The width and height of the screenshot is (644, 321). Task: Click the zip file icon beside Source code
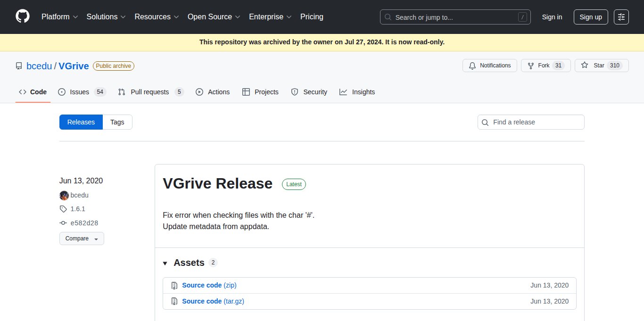pyautogui.click(x=174, y=285)
